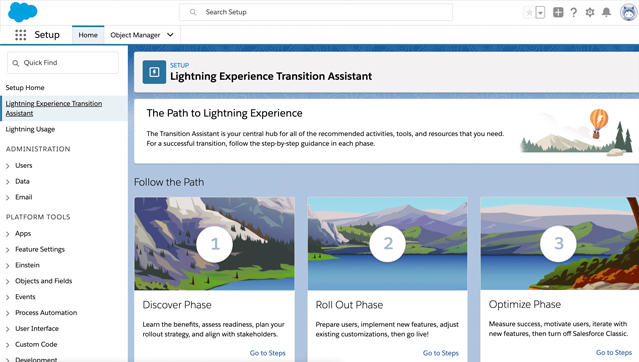Click the Follow the Path heading

tap(169, 182)
